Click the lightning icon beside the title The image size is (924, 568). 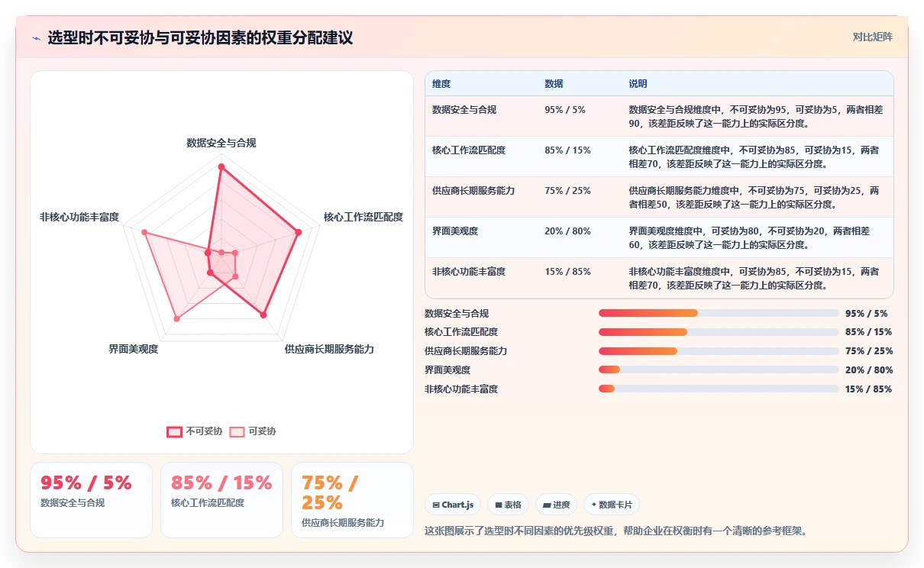(x=36, y=38)
